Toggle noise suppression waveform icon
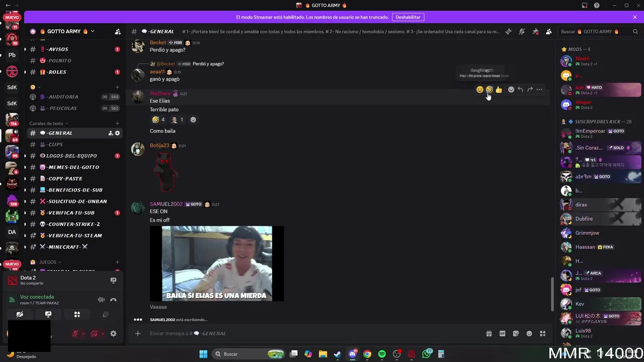This screenshot has width=644, height=362. 101,300
